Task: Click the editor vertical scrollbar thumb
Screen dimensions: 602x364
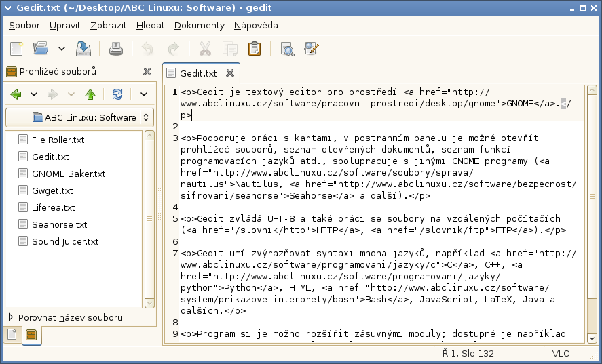Action: [592, 197]
